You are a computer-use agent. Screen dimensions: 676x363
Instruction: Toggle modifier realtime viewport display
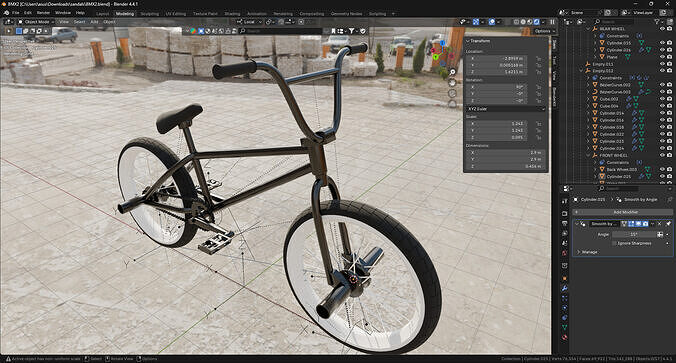pyautogui.click(x=638, y=224)
